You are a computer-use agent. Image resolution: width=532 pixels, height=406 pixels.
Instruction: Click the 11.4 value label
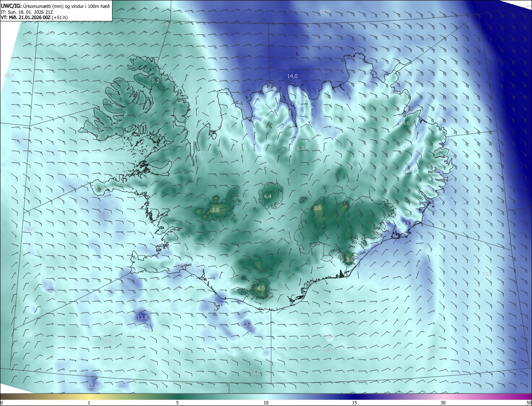325,11
